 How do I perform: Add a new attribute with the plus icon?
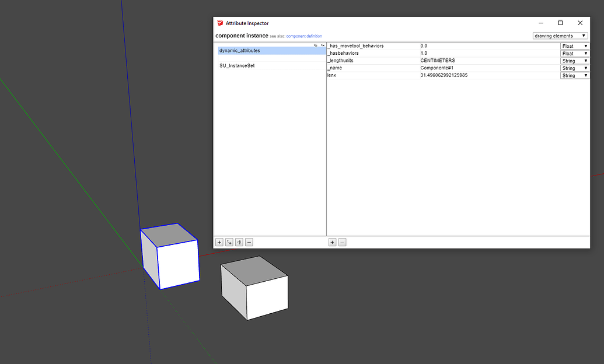point(331,242)
